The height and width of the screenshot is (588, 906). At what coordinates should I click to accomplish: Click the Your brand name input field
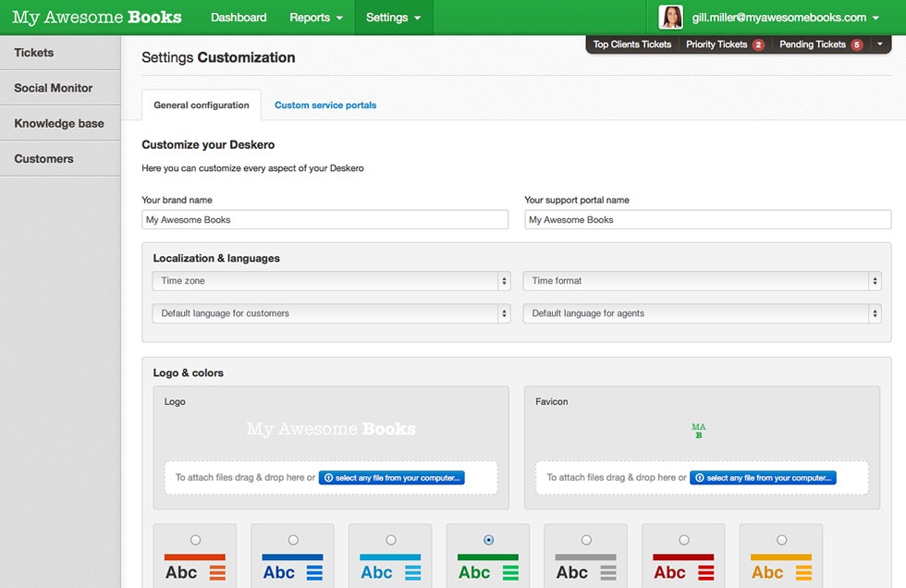click(324, 219)
